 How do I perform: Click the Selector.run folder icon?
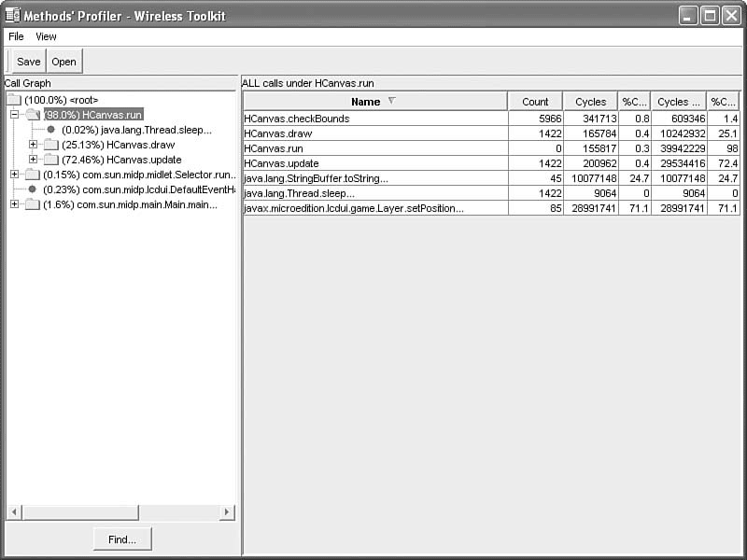[33, 175]
